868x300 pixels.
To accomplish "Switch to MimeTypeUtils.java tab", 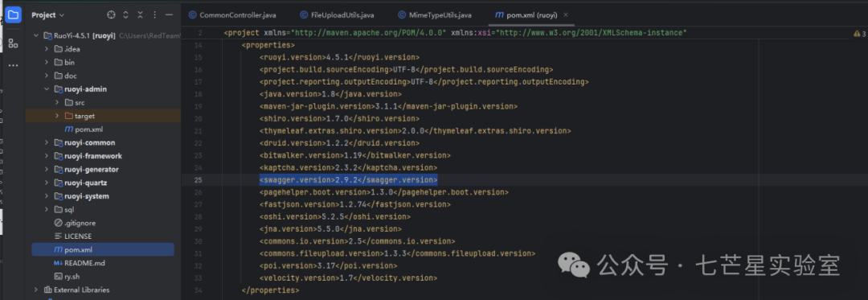I will click(x=435, y=15).
